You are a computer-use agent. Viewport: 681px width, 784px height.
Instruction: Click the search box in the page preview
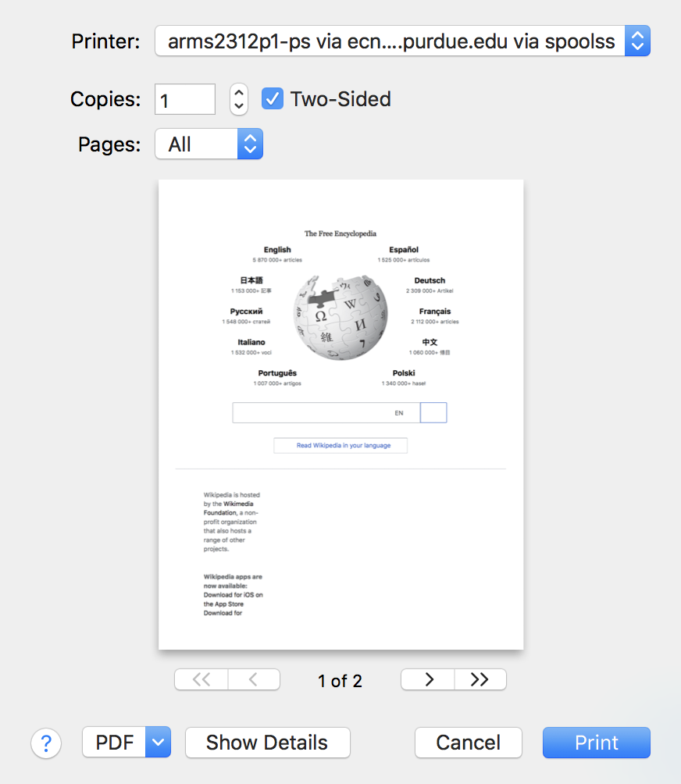point(326,413)
